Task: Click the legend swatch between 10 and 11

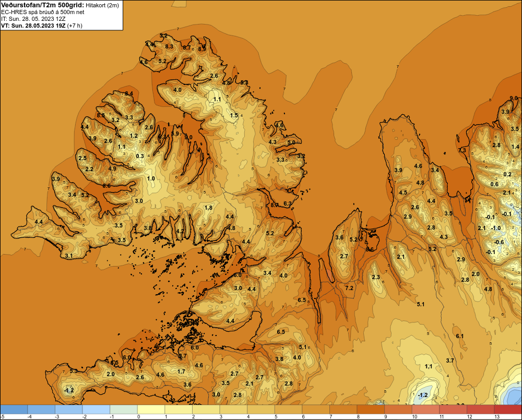Action: click(x=425, y=410)
